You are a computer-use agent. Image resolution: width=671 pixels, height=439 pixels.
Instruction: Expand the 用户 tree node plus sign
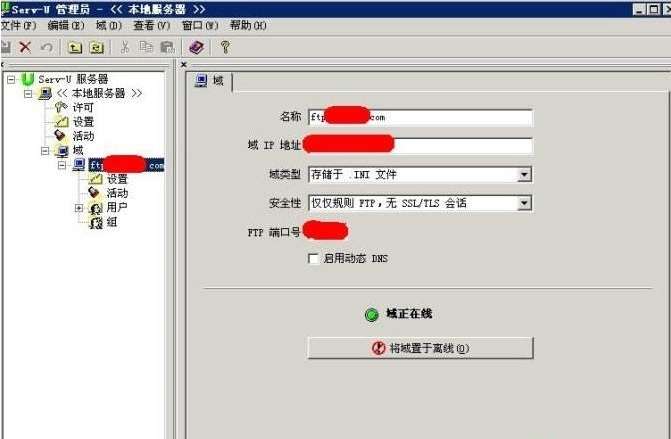pos(79,208)
